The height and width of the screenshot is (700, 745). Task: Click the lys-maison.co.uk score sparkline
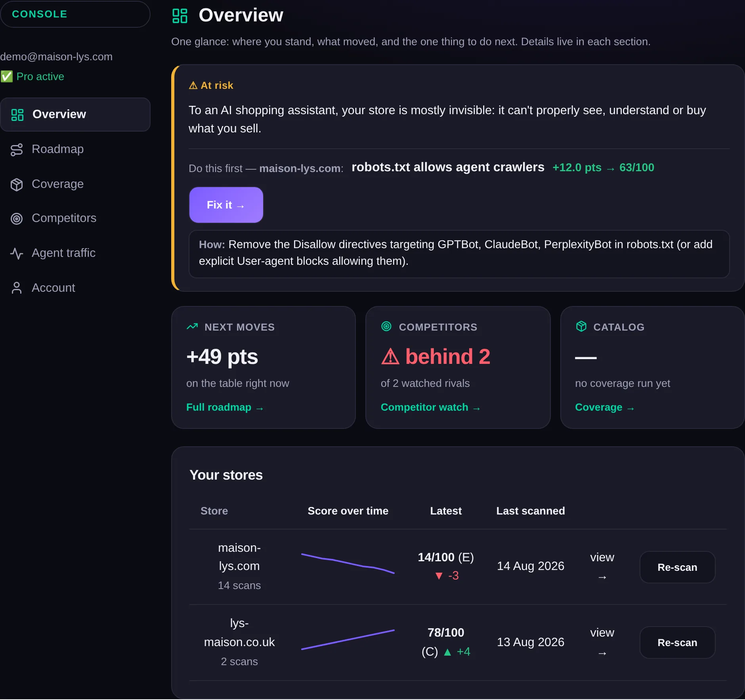(x=348, y=640)
